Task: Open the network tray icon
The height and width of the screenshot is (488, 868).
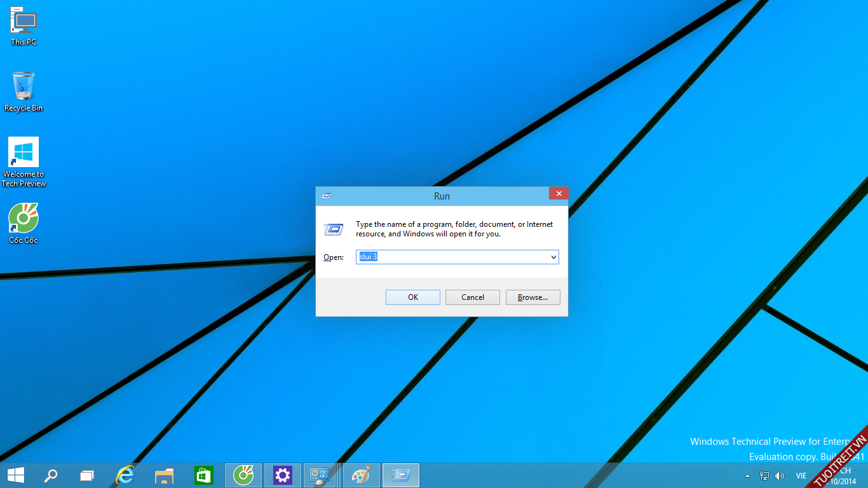Action: point(764,476)
